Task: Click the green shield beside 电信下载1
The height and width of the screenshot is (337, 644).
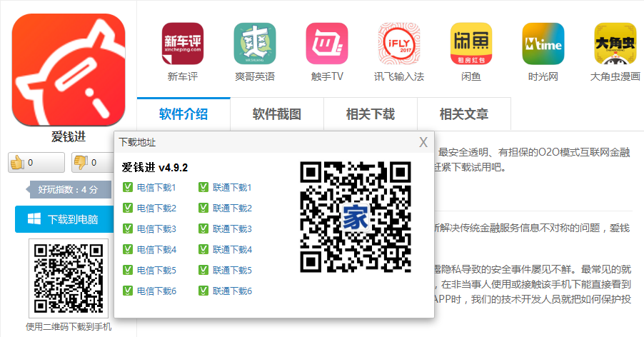Action: click(x=128, y=187)
